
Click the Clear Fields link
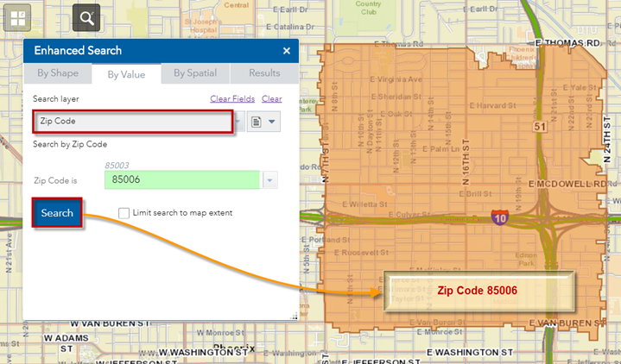tap(232, 99)
